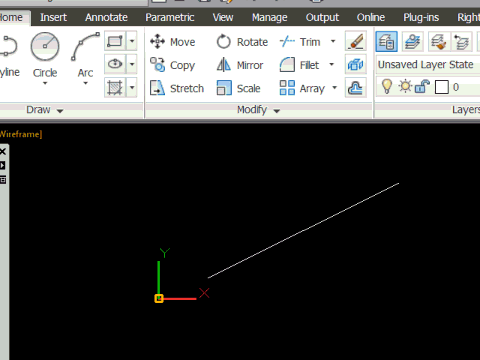The width and height of the screenshot is (480, 360).
Task: Expand the Modify panel
Action: click(258, 110)
